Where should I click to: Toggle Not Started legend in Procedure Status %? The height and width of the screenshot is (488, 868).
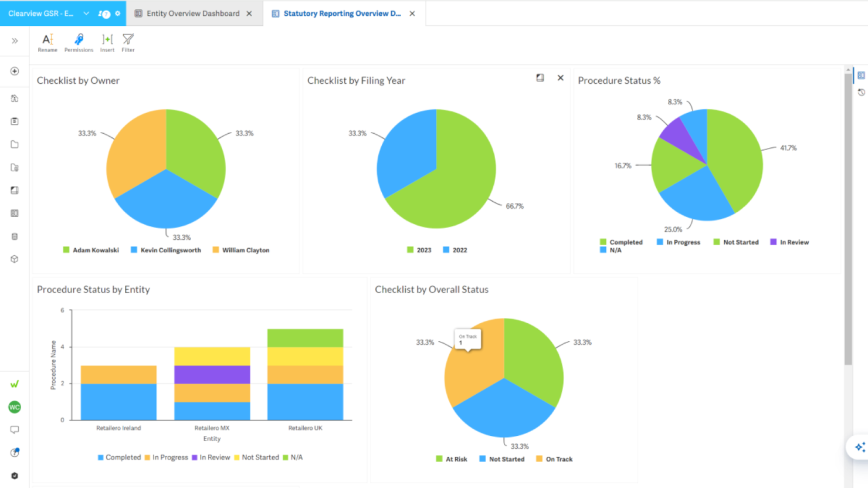[736, 242]
